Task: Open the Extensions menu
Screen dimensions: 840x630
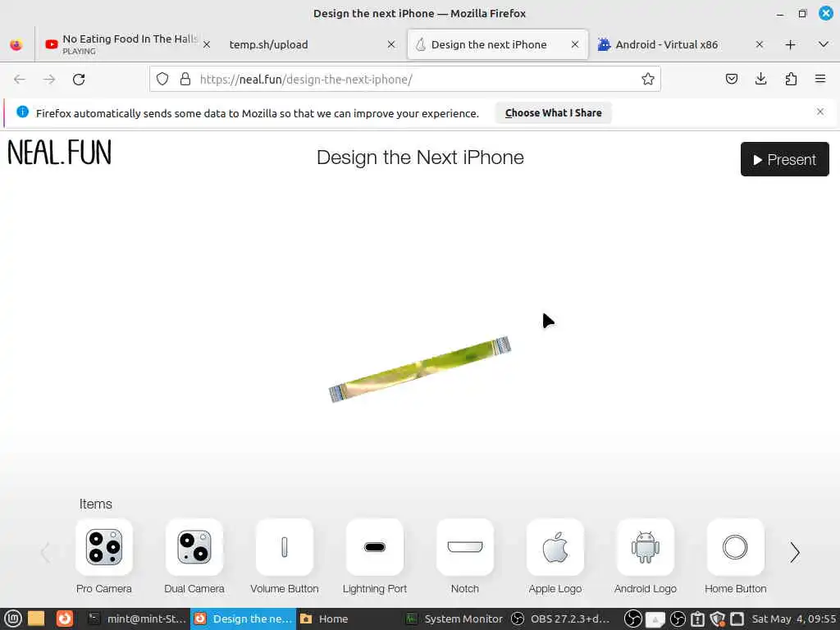Action: (x=791, y=80)
